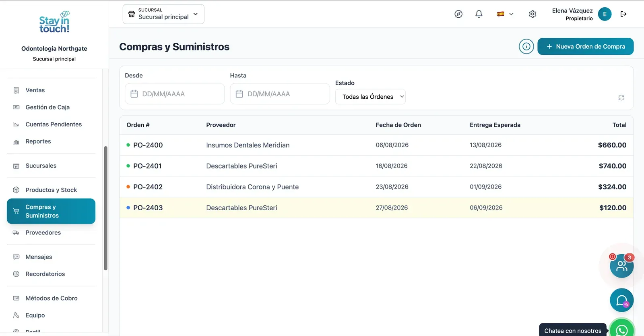The image size is (644, 336).
Task: Open Cuentas Pendientes
Action: pos(51,124)
